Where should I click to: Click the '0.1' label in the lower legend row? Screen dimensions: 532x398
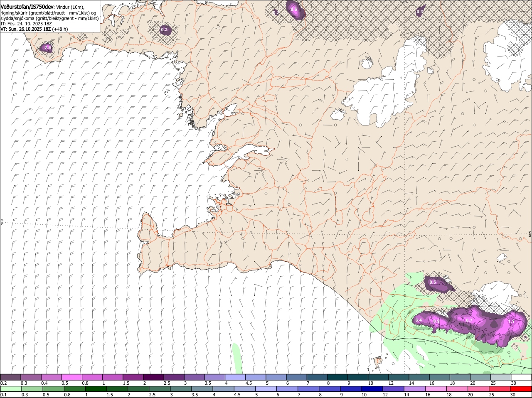point(4,395)
